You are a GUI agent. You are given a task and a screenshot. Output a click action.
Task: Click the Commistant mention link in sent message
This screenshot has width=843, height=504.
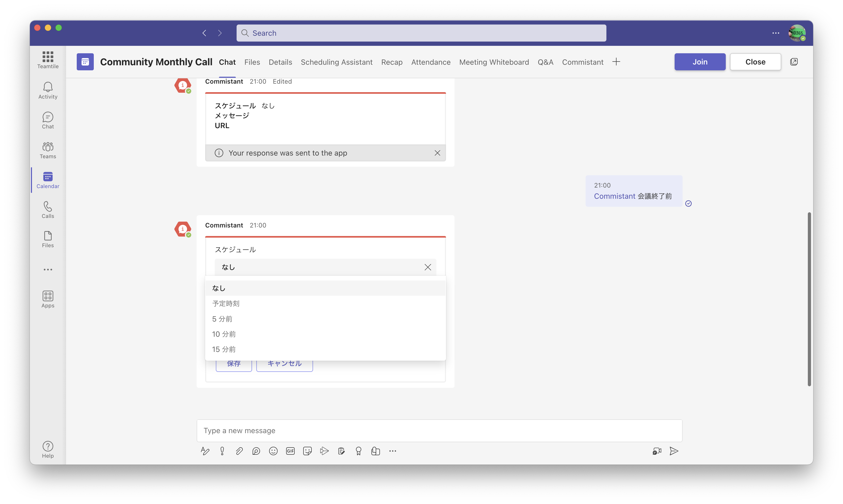tap(614, 196)
